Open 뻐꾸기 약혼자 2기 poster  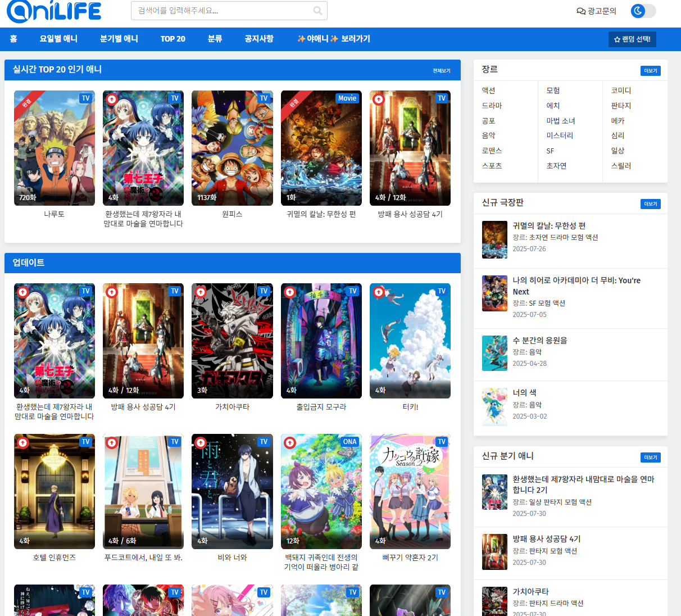tap(410, 492)
